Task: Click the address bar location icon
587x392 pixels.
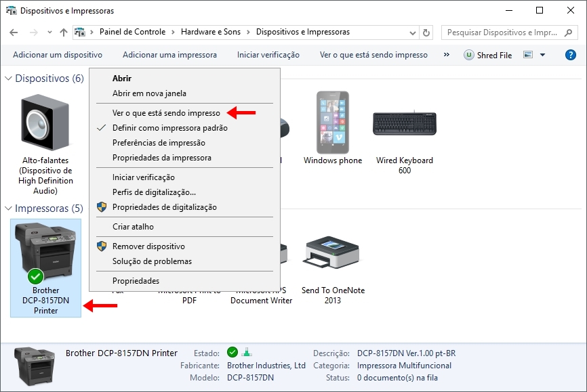Action: [x=80, y=32]
